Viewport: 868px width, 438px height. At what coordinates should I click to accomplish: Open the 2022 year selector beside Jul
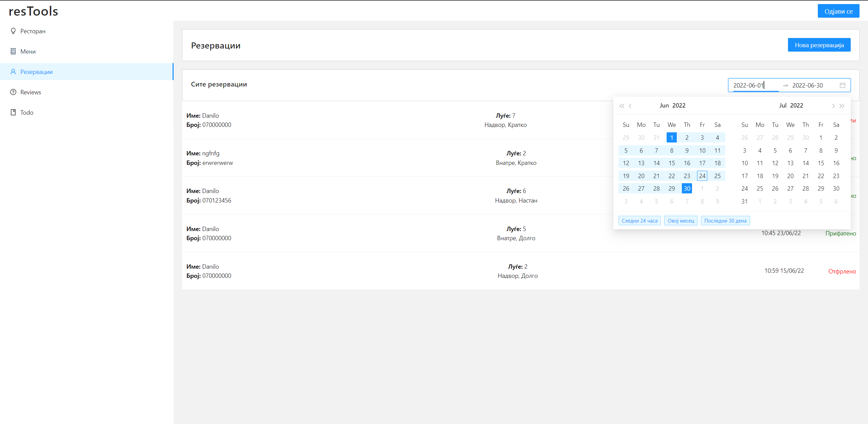(x=796, y=106)
